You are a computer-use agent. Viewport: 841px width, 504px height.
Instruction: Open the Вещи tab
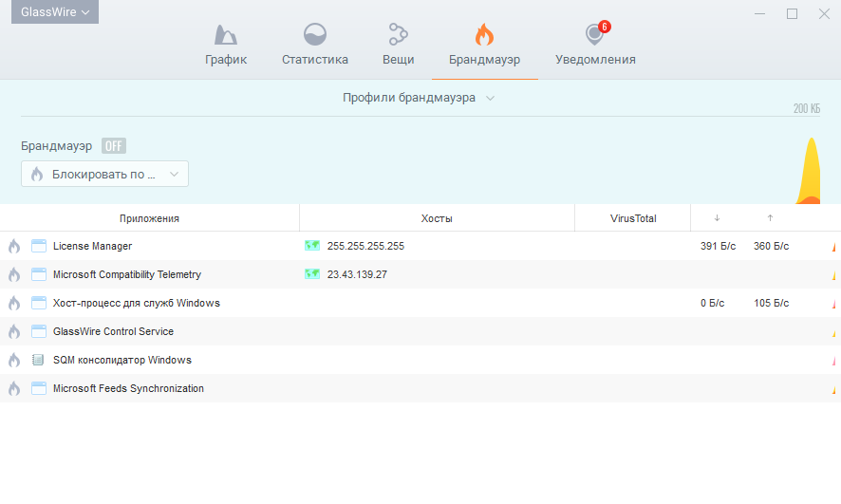click(398, 45)
